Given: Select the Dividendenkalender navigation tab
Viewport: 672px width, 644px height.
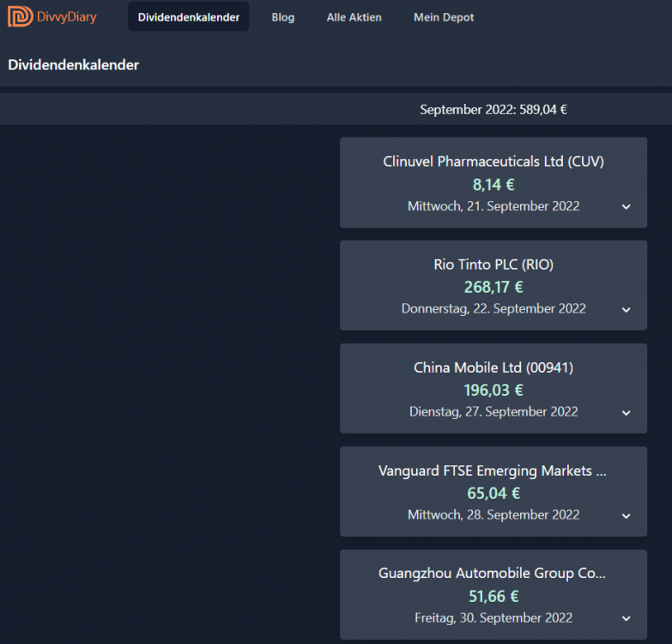Looking at the screenshot, I should (x=189, y=17).
